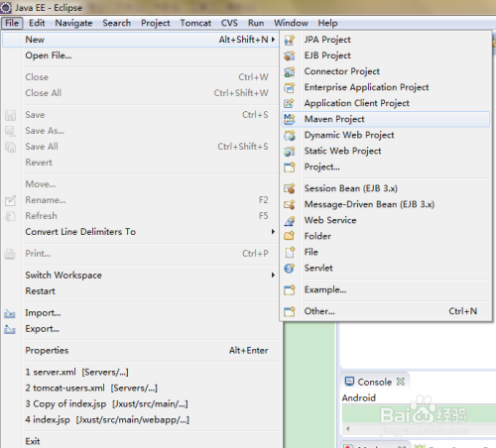
Task: Click the Example... wizard icon
Action: coord(290,289)
